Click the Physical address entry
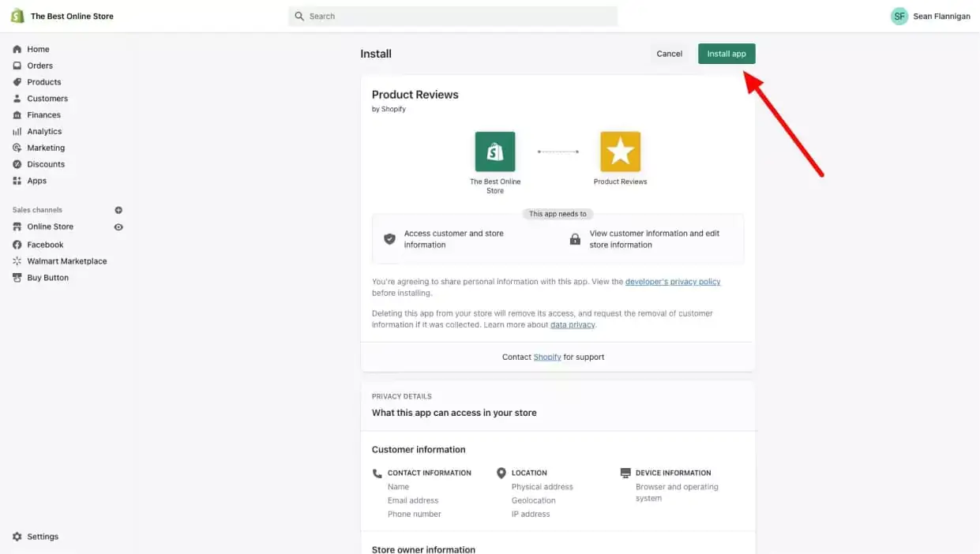This screenshot has width=980, height=554. [x=543, y=487]
